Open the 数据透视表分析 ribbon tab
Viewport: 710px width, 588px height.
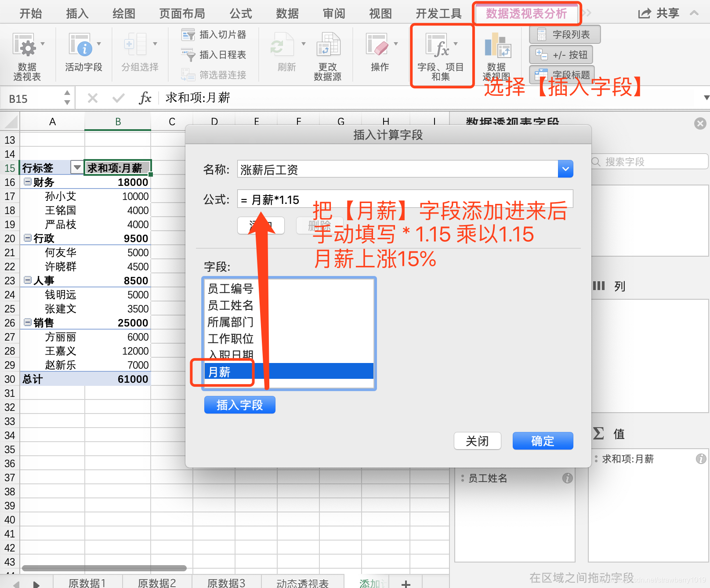(x=526, y=14)
